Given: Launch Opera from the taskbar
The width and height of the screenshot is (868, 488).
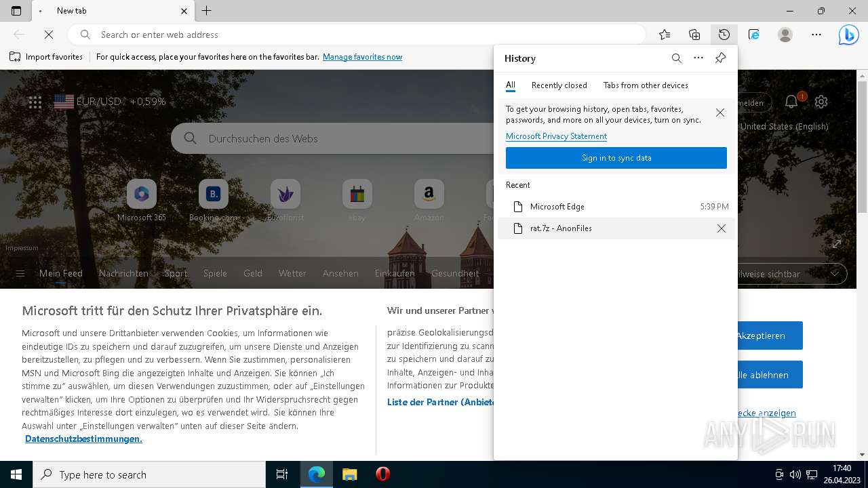Looking at the screenshot, I should [382, 474].
